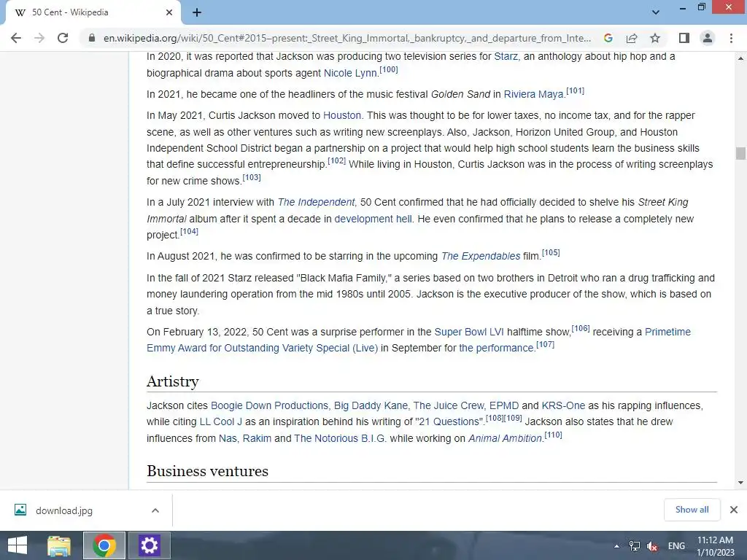
Task: Open the Windows Start menu
Action: click(18, 545)
